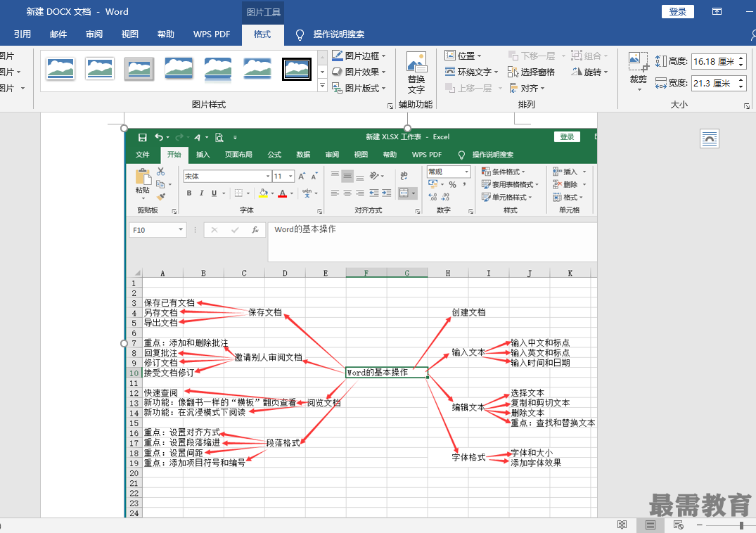Open the 图片样式 group dialog launcher
The image size is (756, 533).
coord(390,106)
